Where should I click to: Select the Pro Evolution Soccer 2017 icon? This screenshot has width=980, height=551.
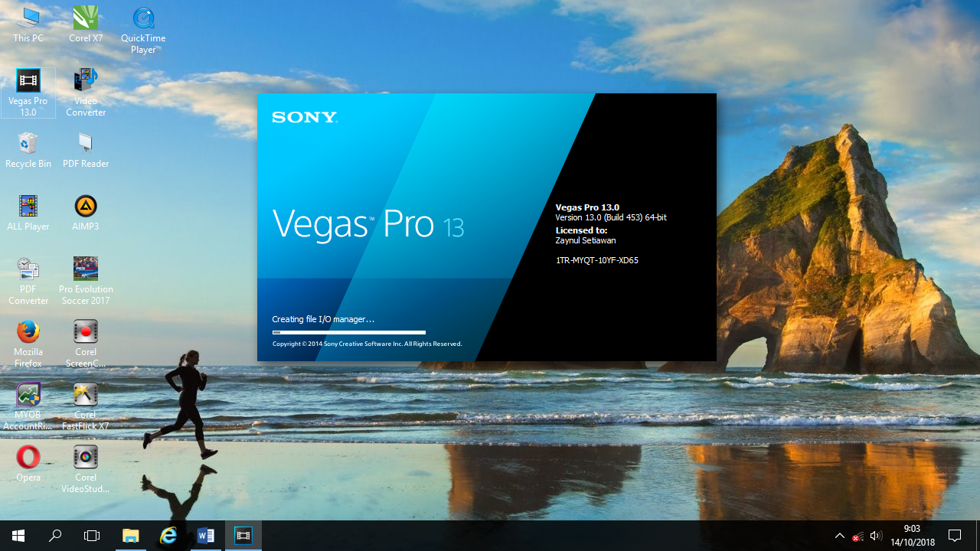tap(86, 281)
